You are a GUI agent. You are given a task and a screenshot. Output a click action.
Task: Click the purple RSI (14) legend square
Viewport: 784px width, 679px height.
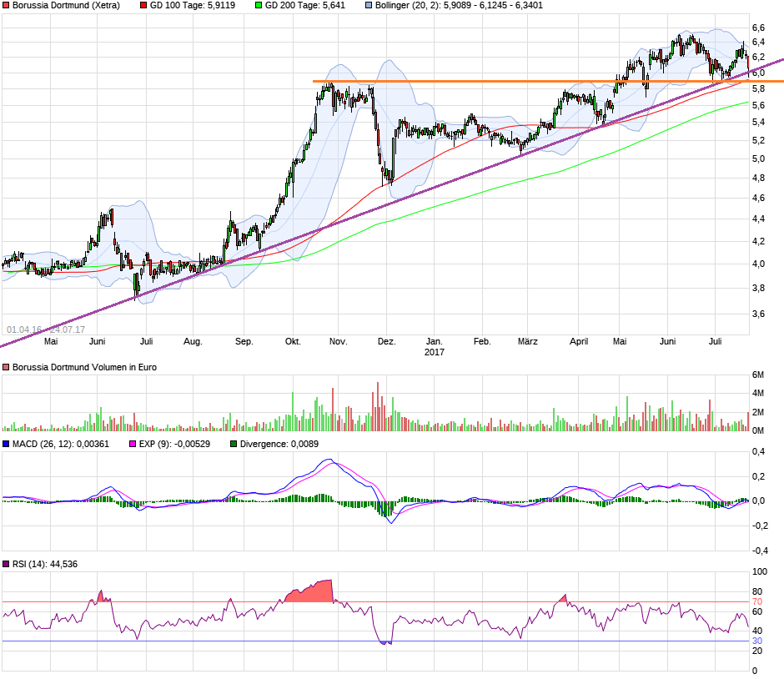[6, 564]
